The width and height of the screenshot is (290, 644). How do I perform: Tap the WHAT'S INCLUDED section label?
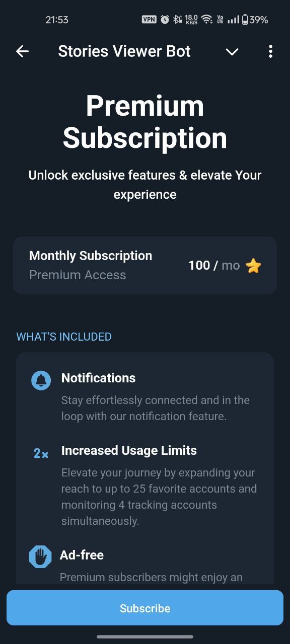pyautogui.click(x=64, y=337)
